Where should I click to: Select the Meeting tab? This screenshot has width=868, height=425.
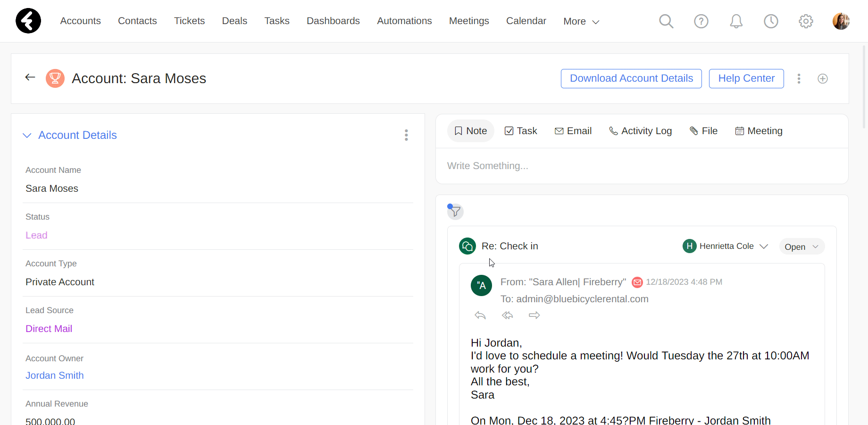(x=759, y=131)
